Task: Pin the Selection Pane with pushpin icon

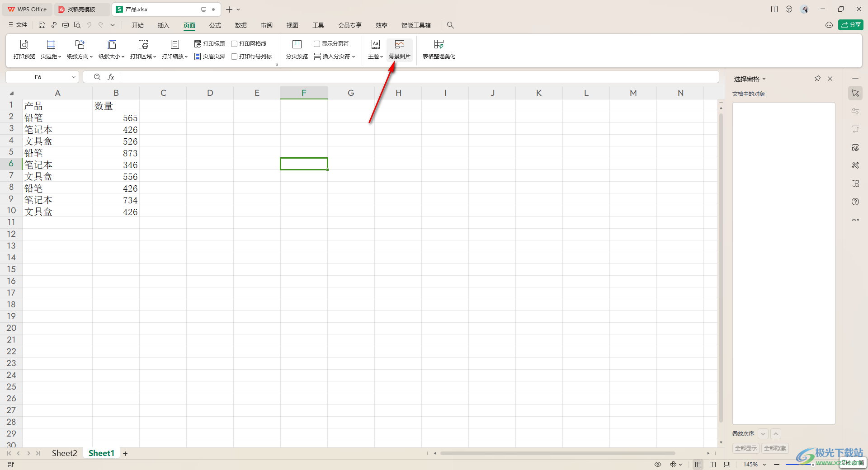Action: point(817,79)
